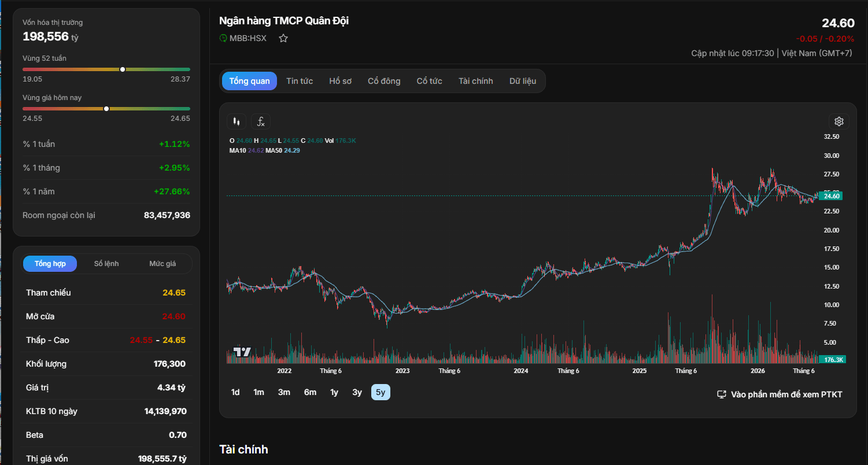Open the Dữ liệu tab

coord(523,81)
